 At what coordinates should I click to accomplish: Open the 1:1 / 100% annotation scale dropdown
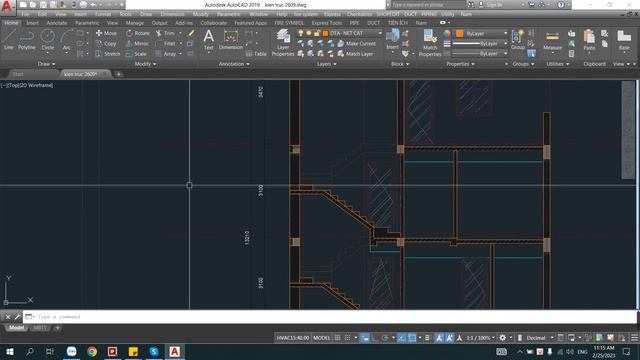point(480,338)
